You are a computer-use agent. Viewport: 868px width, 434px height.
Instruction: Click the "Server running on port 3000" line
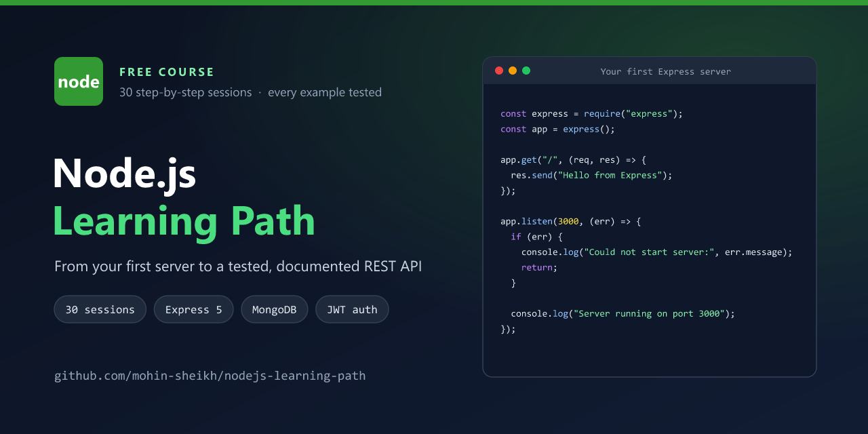coord(623,313)
